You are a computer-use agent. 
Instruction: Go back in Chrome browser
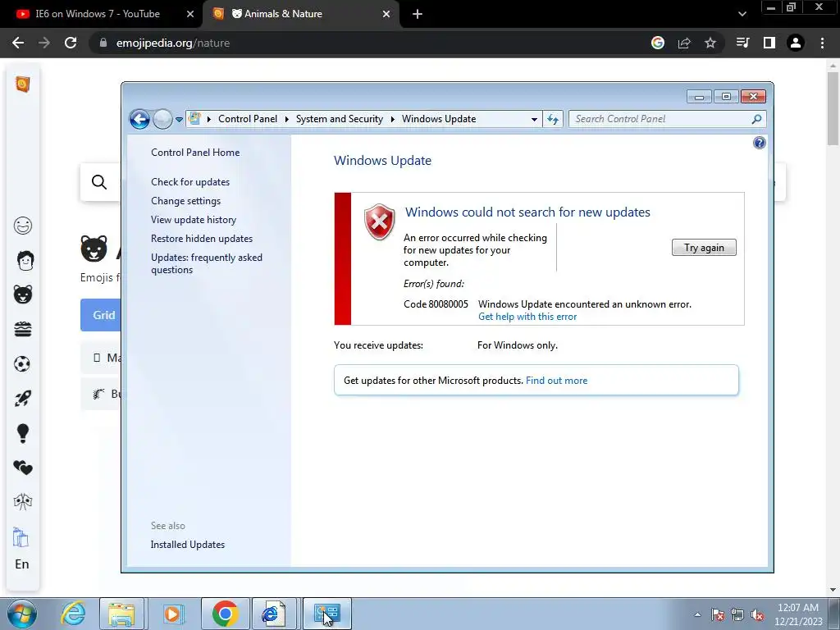coord(18,43)
